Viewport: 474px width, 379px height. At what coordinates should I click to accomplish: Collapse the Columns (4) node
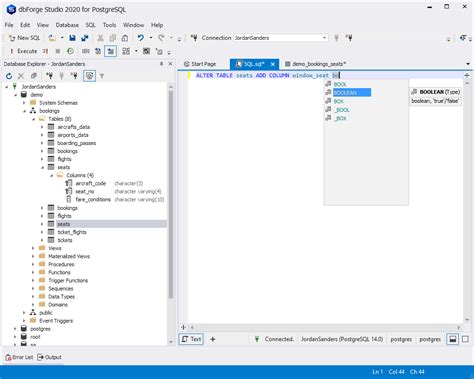(51, 175)
